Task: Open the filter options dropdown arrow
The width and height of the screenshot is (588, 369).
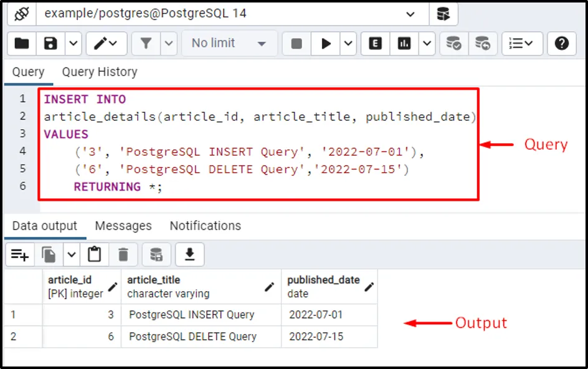Action: pyautogui.click(x=169, y=44)
